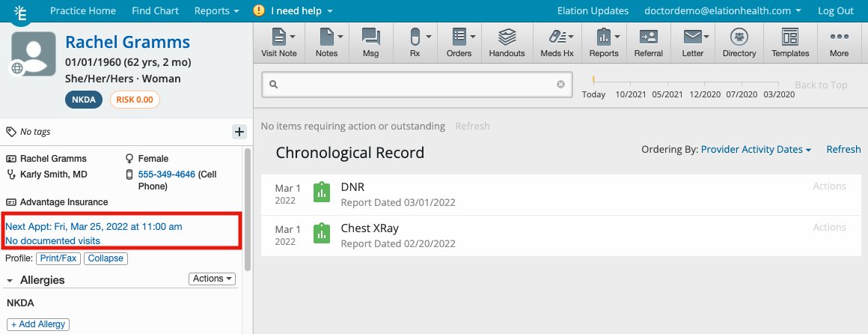Open the Templates tool
Screen dimensions: 868x334
(x=790, y=43)
